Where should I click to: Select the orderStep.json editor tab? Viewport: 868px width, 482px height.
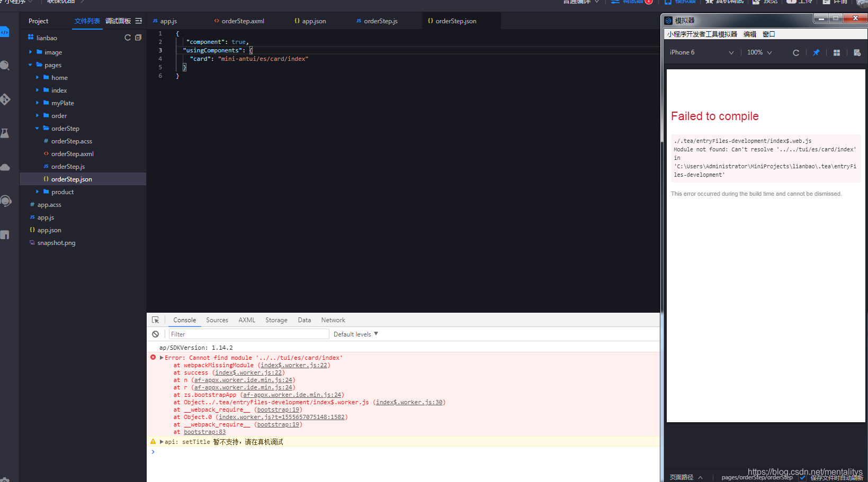[455, 21]
